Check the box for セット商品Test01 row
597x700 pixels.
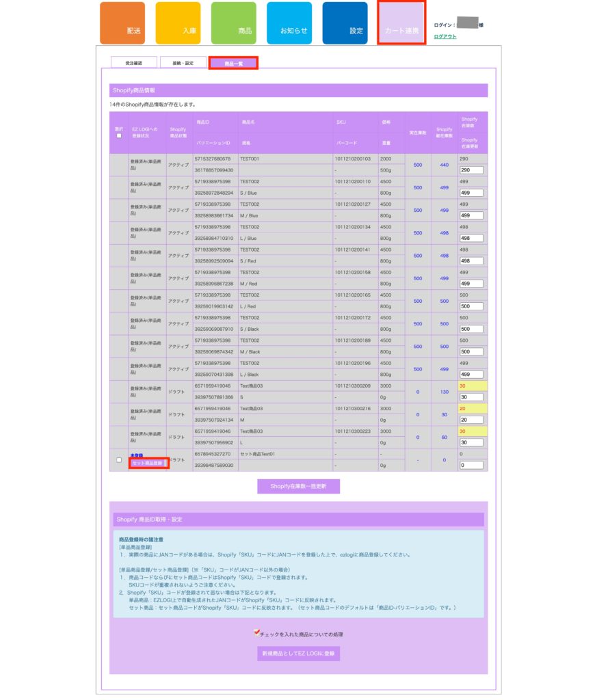coord(119,459)
